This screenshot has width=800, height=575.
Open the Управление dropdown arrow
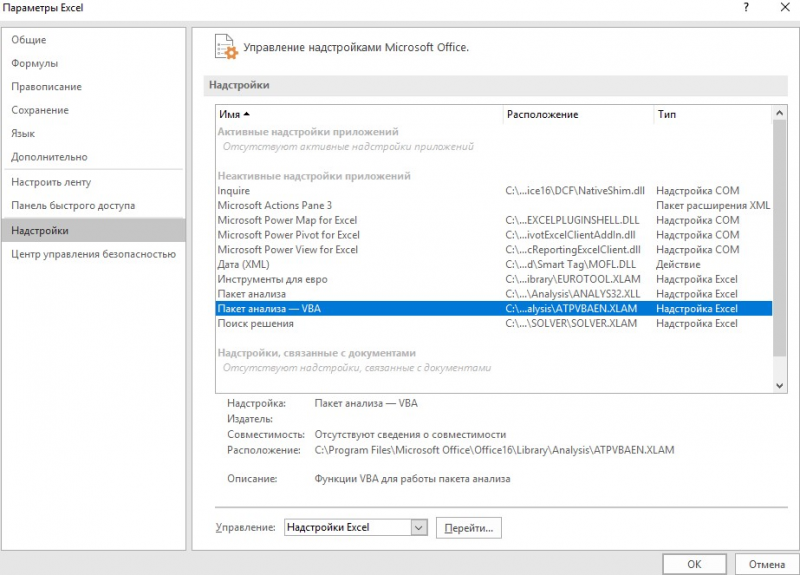419,528
